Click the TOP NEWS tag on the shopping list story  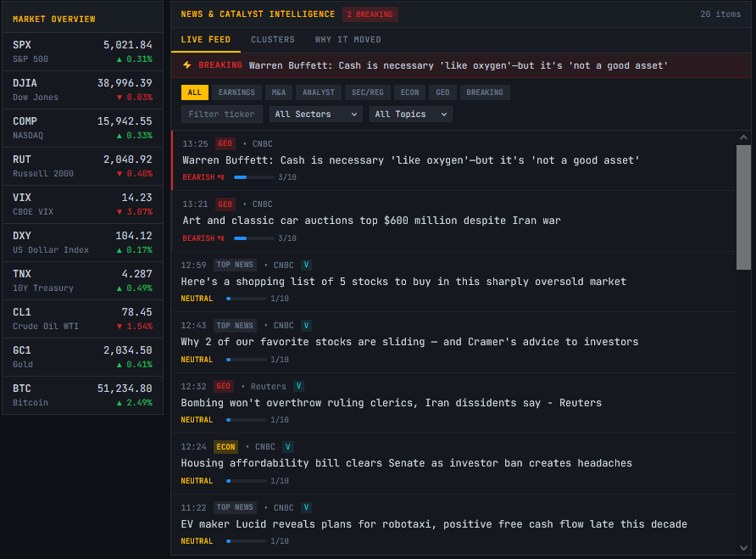(x=235, y=265)
